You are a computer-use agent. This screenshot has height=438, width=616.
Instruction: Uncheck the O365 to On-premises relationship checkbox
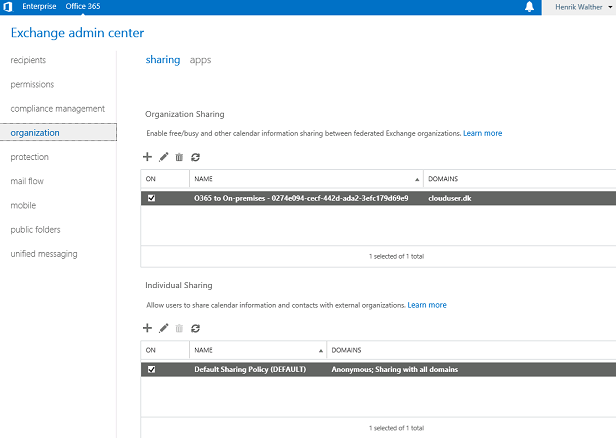151,198
